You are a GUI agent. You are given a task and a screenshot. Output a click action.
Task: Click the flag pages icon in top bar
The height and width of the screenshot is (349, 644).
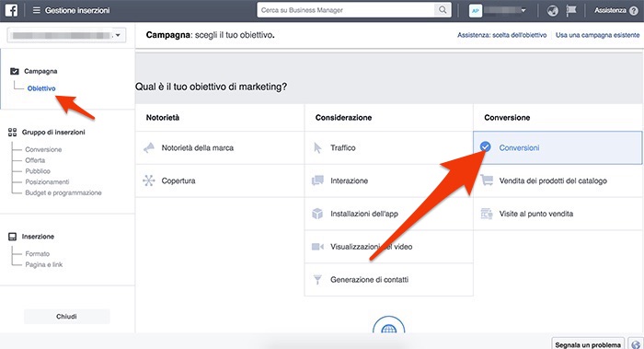point(571,11)
